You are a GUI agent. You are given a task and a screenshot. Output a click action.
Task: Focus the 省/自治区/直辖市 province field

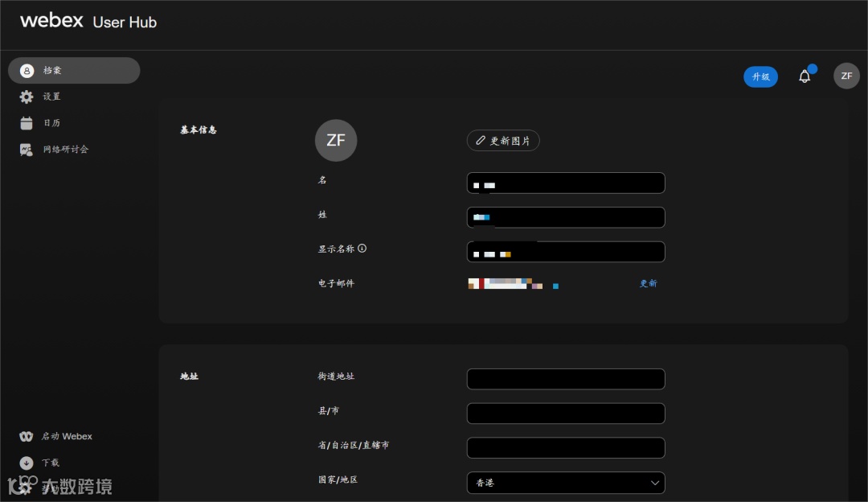click(x=566, y=448)
